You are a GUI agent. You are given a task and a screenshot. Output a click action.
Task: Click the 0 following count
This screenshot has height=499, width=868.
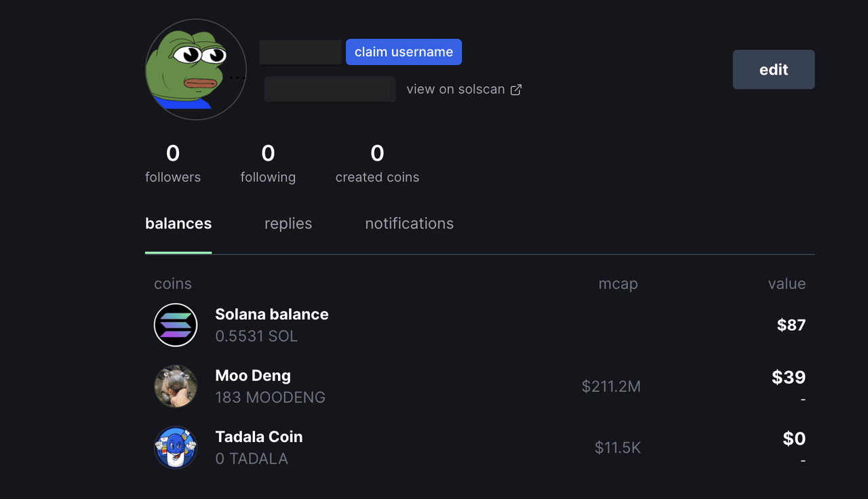pos(268,155)
